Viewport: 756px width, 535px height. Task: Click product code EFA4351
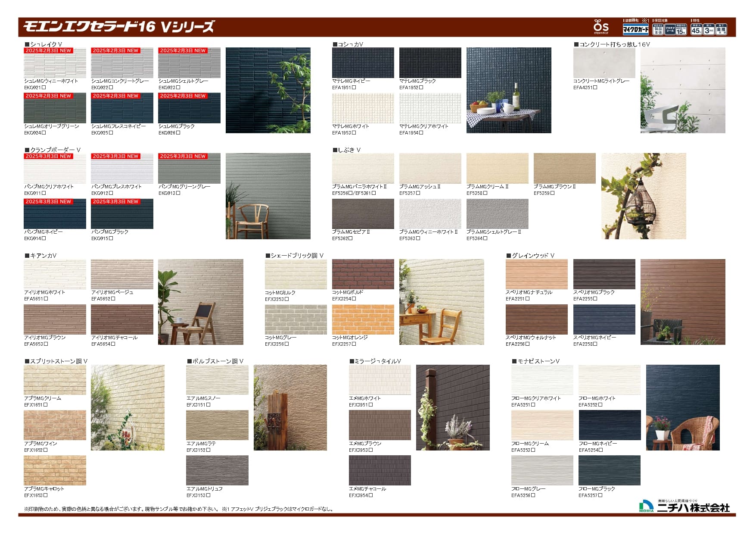point(585,88)
